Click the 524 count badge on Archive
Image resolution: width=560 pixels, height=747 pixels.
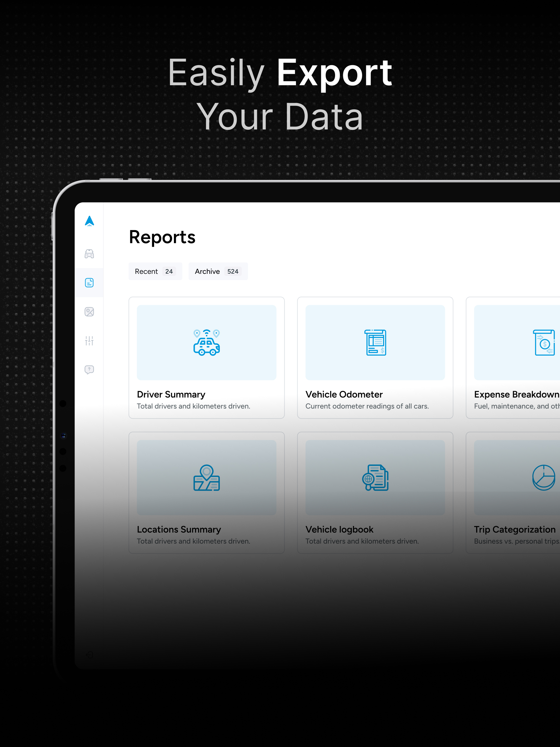pos(233,271)
